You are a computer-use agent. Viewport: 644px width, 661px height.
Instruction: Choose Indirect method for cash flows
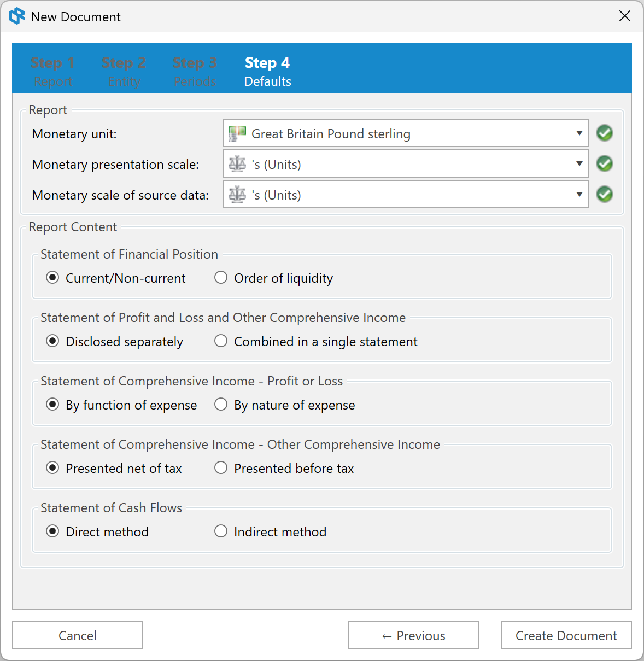[271, 531]
